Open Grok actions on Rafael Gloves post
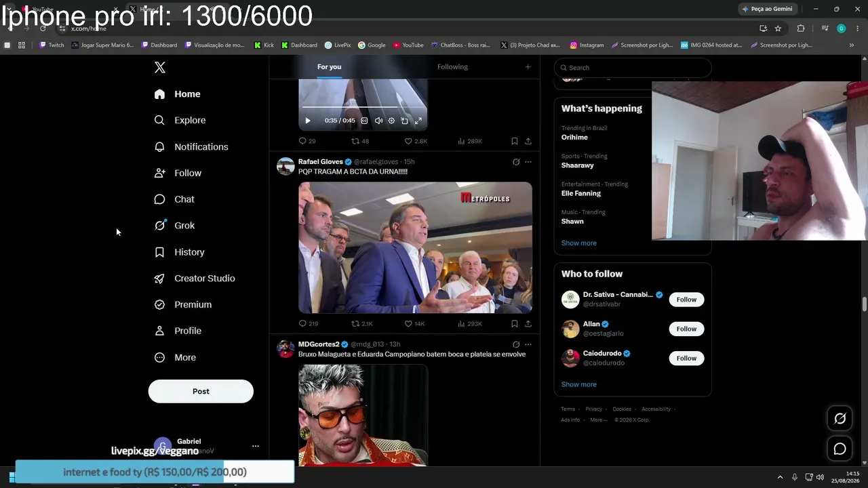This screenshot has width=868, height=488. (x=516, y=162)
